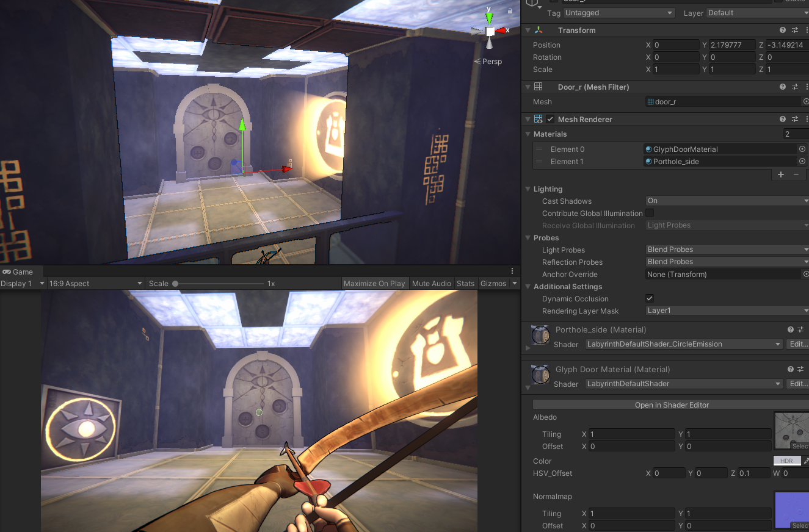809x532 pixels.
Task: Expand Porthole_side material foldout
Action: (x=528, y=348)
